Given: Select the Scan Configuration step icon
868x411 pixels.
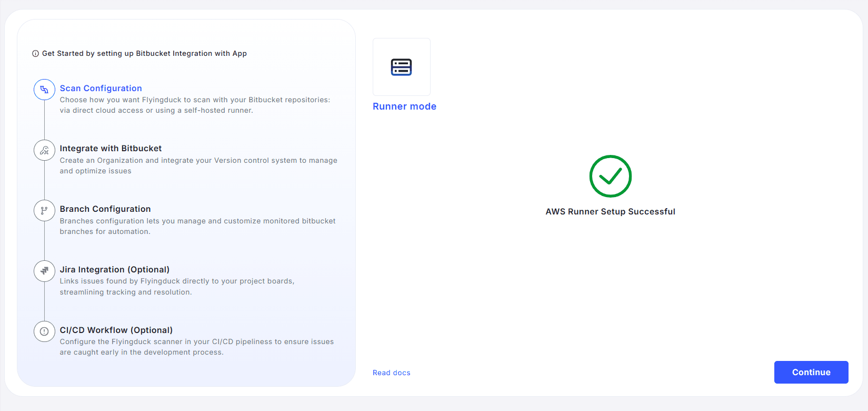Looking at the screenshot, I should coord(44,90).
